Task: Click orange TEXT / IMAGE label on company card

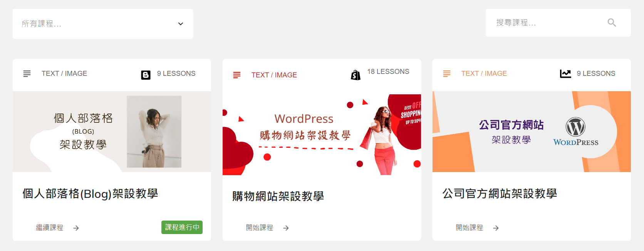Action: point(484,74)
